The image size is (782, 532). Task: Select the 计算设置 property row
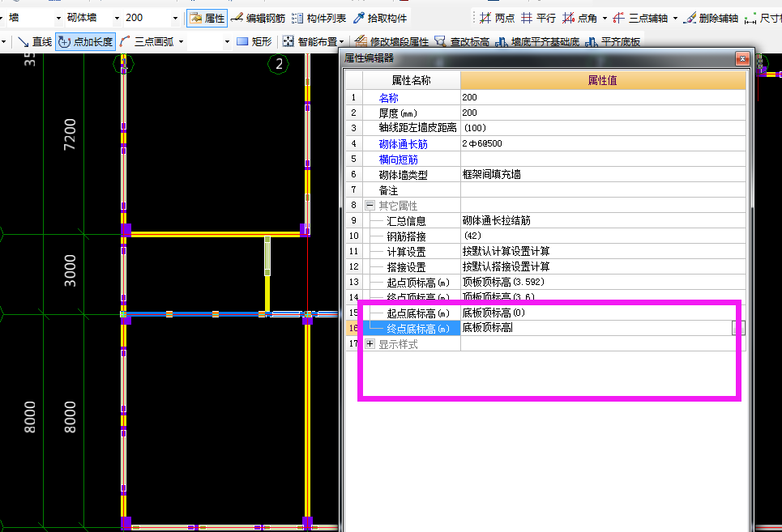[x=412, y=252]
